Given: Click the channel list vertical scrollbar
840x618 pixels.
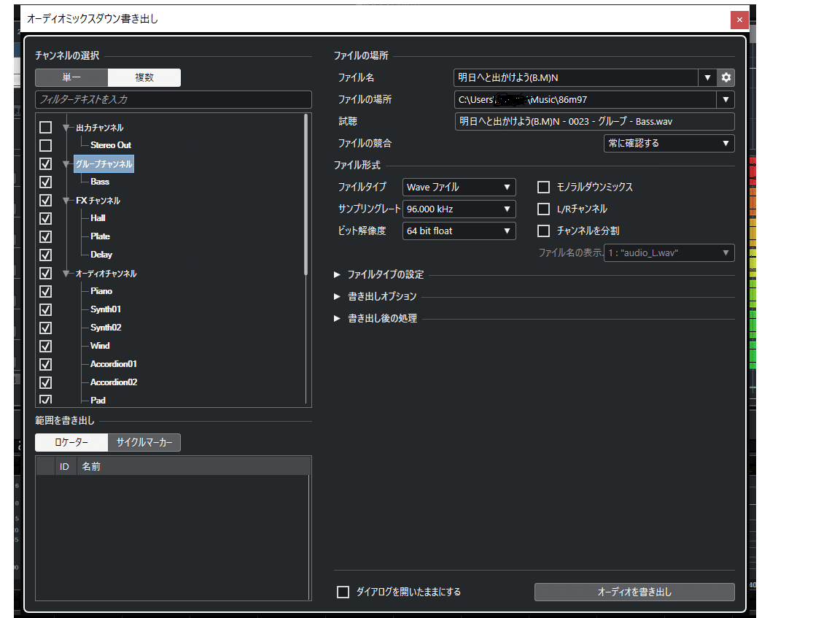Looking at the screenshot, I should (x=306, y=194).
